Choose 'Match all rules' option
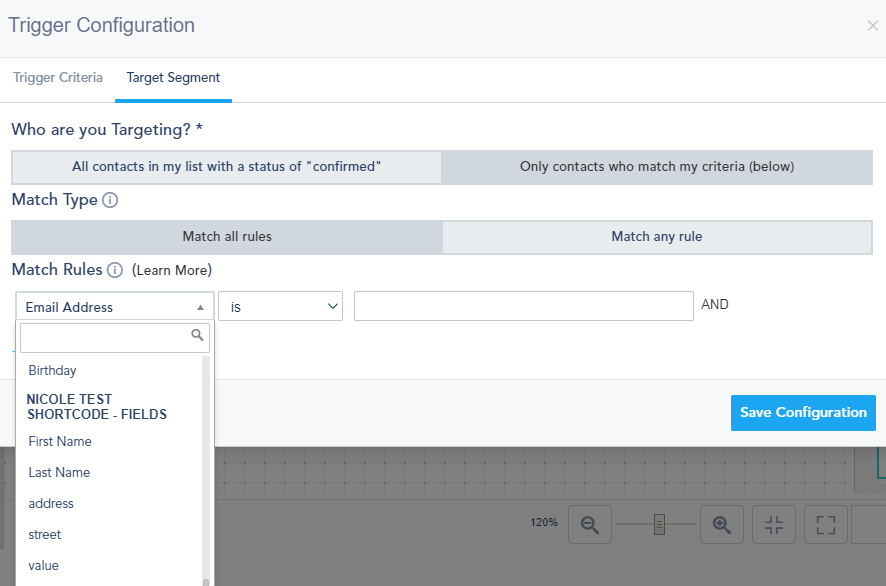 tap(227, 237)
